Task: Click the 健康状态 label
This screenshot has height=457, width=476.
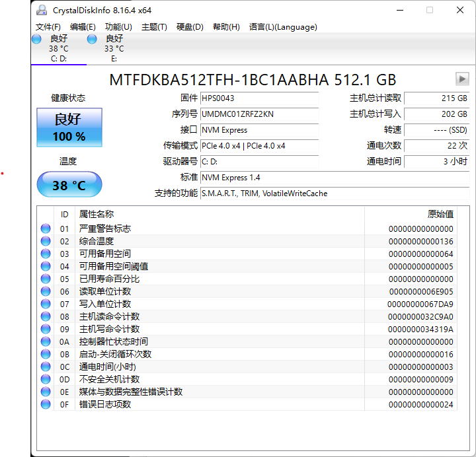Action: 68,98
